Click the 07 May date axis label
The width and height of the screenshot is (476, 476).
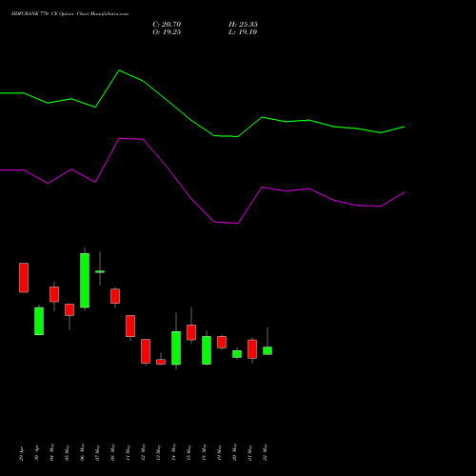tap(97, 452)
